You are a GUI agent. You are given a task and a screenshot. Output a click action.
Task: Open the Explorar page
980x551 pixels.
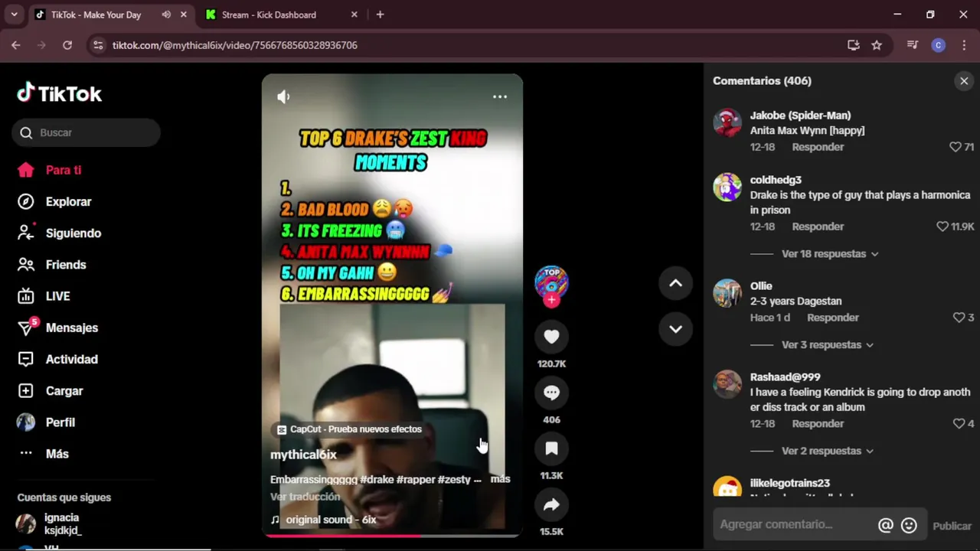click(x=54, y=201)
